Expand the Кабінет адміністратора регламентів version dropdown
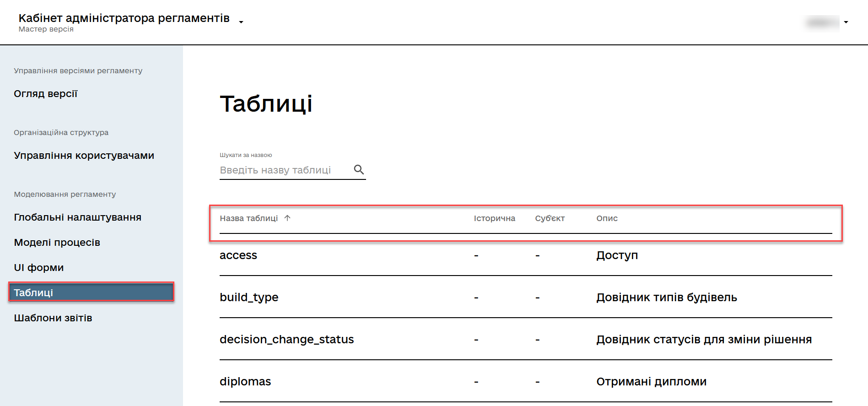868x406 pixels. click(241, 22)
